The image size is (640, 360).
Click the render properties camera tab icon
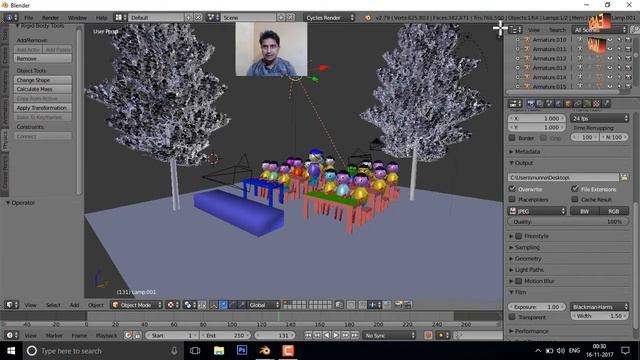[531, 104]
